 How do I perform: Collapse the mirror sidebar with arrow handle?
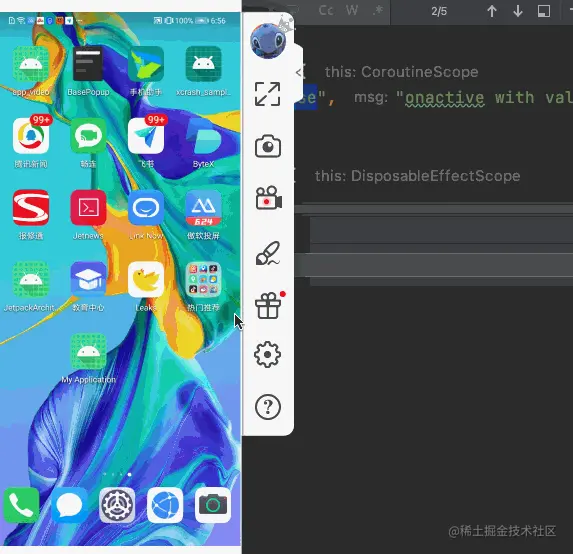299,72
